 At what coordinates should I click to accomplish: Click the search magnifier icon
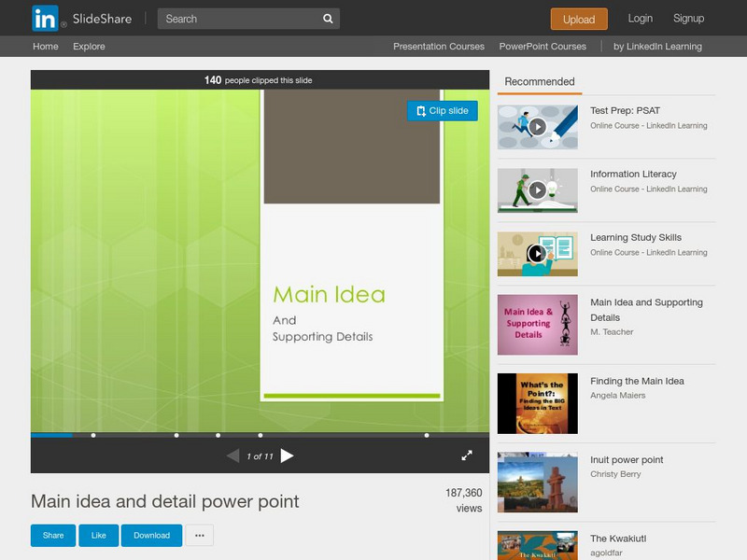(x=326, y=18)
